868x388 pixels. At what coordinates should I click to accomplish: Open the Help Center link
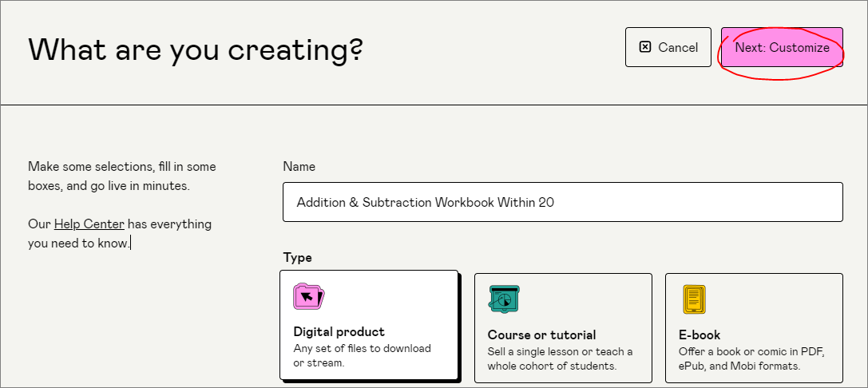(89, 224)
